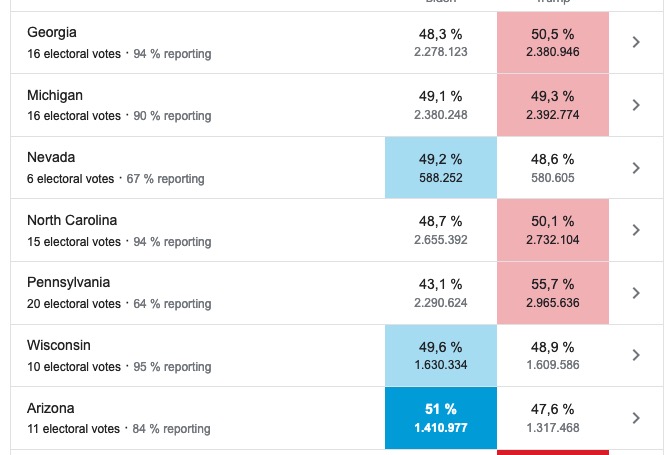Click the Arizona row chevron
Image resolution: width=669 pixels, height=455 pixels.
tap(636, 418)
